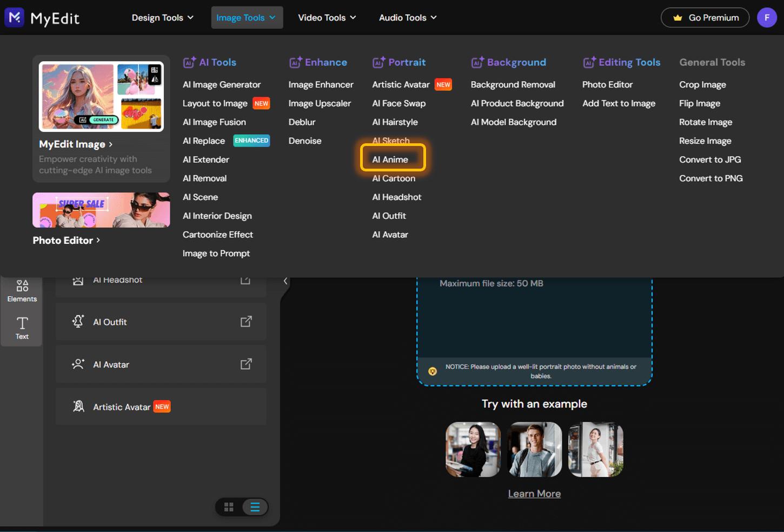Select AI Interior Design
784x532 pixels.
click(217, 216)
